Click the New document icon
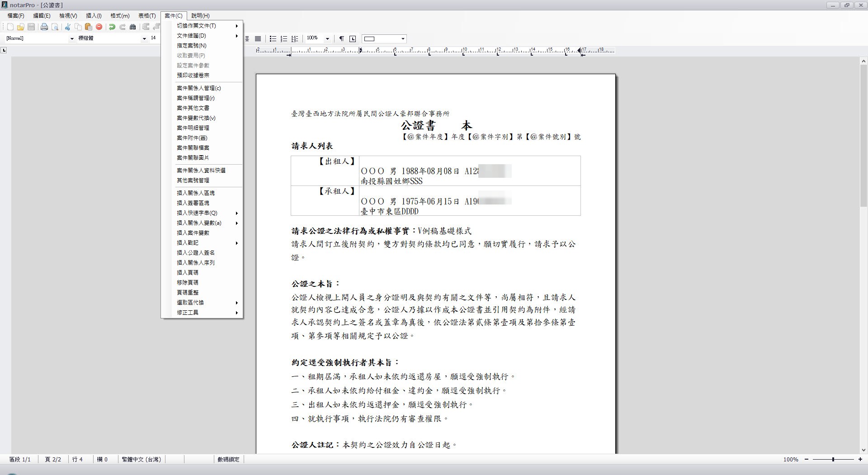 tap(10, 27)
